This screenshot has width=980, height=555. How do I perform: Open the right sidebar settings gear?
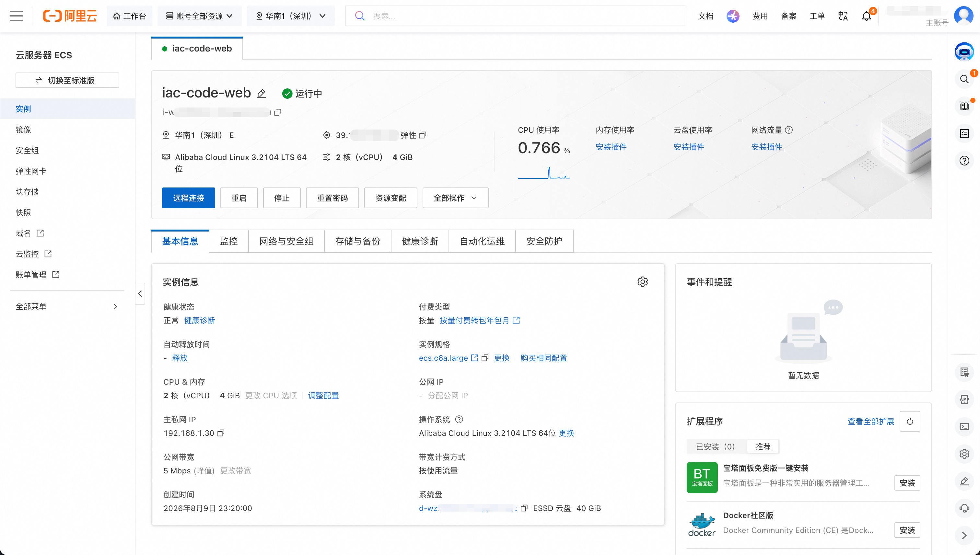click(964, 454)
